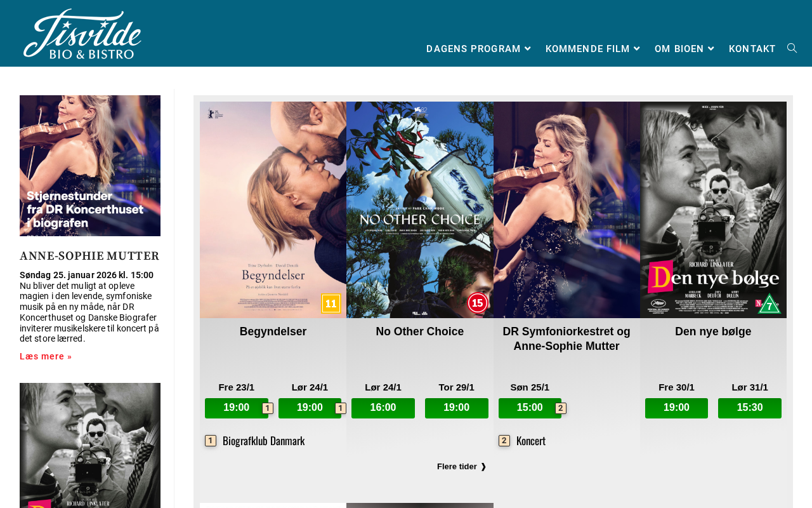Click the Tor 29/1 date label

(x=457, y=387)
